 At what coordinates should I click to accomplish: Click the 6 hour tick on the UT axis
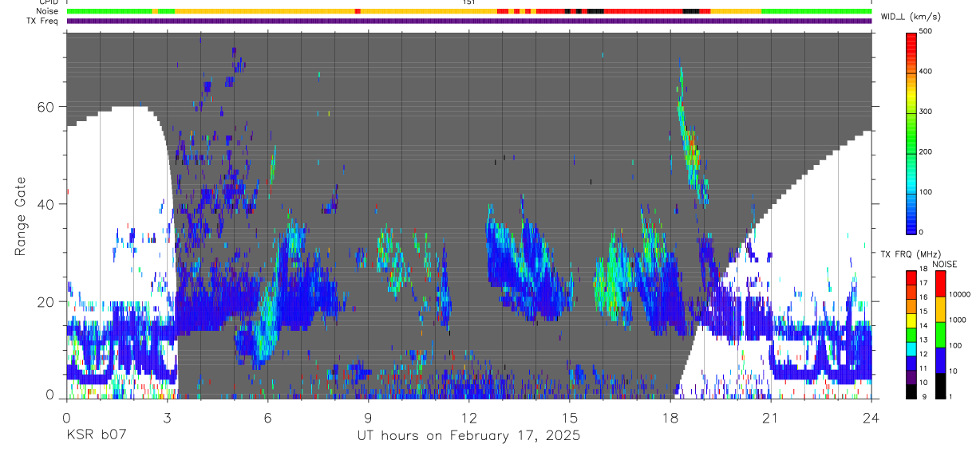267,417
